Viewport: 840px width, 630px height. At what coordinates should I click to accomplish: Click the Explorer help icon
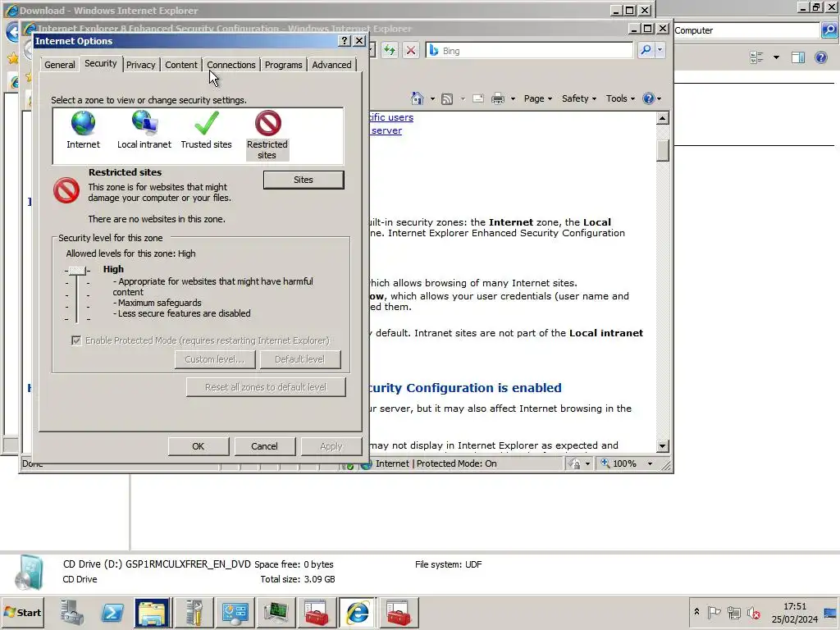[x=820, y=57]
